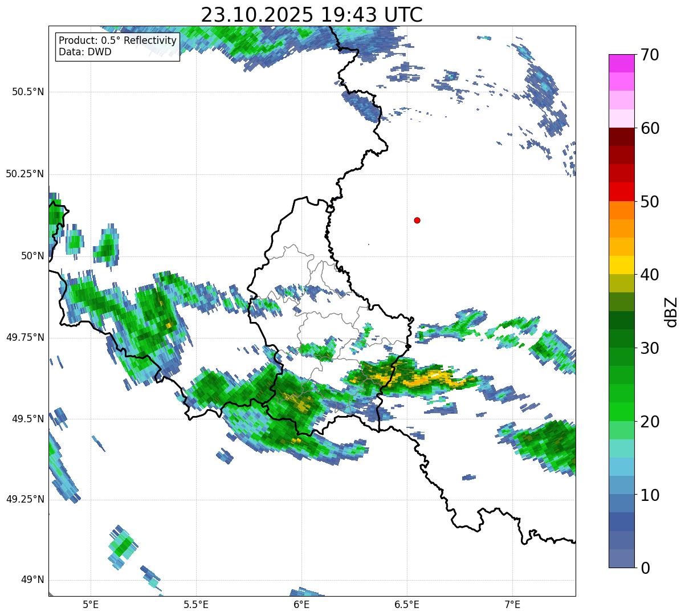Click the dark maroon colorbar segment below 60

[x=621, y=137]
